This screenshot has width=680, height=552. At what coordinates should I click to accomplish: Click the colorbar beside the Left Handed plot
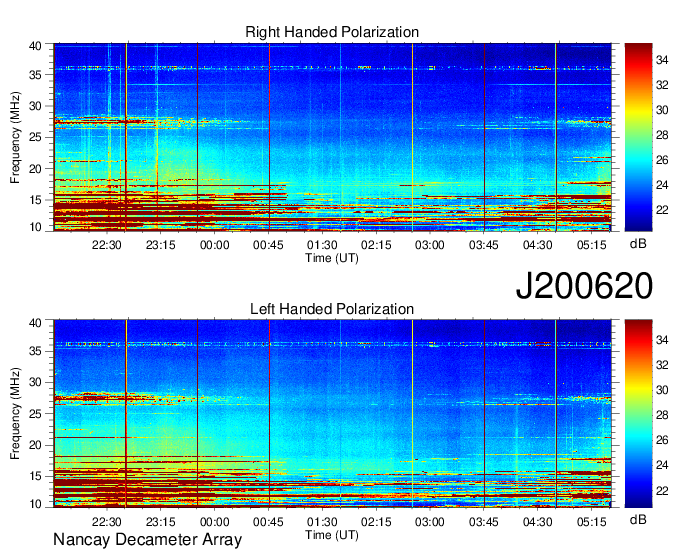pos(638,414)
